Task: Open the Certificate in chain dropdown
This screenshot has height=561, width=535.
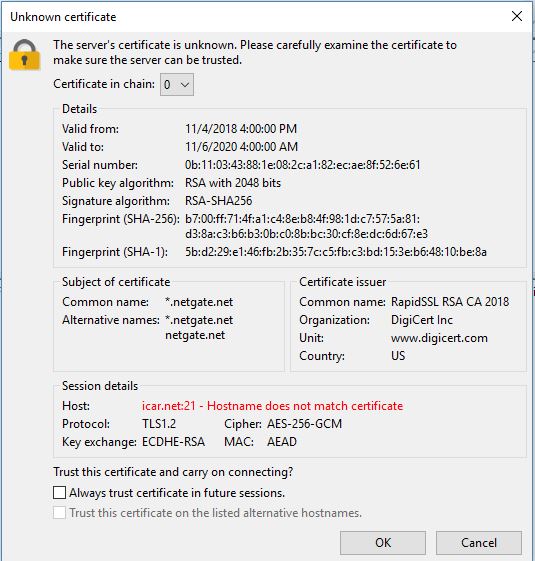Action: click(177, 84)
